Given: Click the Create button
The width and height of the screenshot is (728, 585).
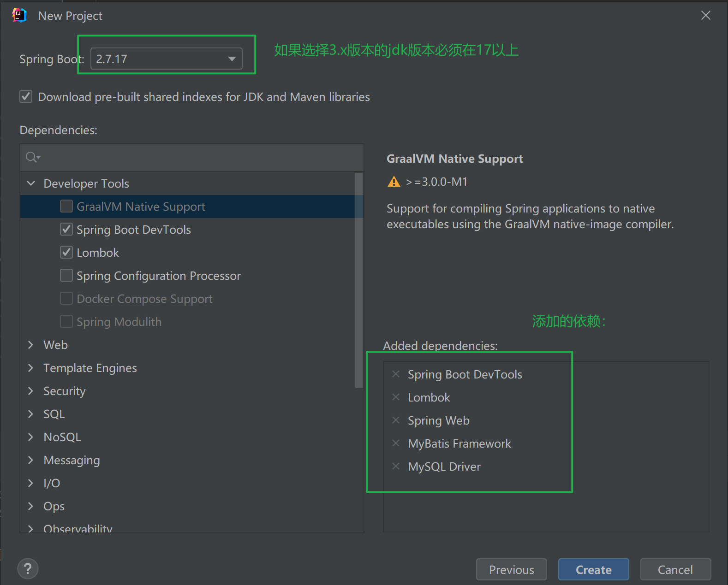Looking at the screenshot, I should coord(593,570).
